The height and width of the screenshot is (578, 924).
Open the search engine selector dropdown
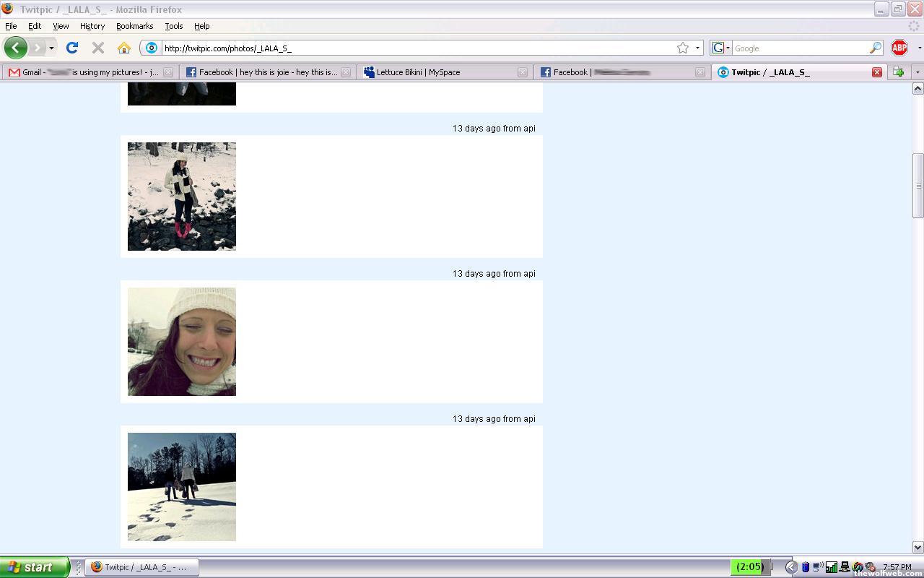[721, 48]
